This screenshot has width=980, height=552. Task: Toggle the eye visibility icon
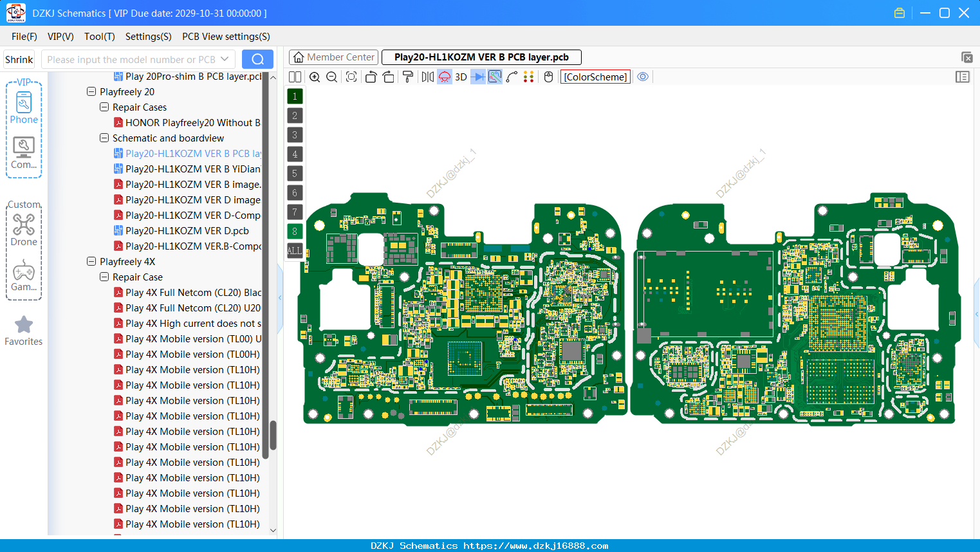click(643, 77)
